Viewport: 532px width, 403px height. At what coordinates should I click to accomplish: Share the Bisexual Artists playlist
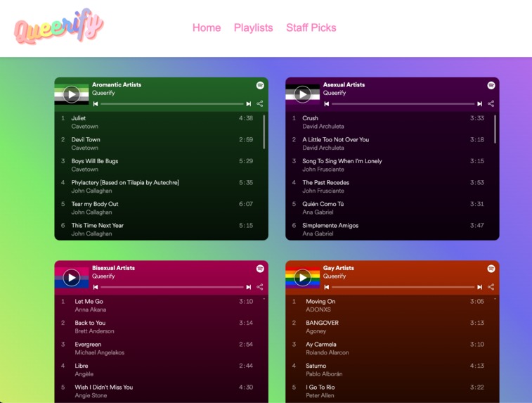[x=260, y=287]
